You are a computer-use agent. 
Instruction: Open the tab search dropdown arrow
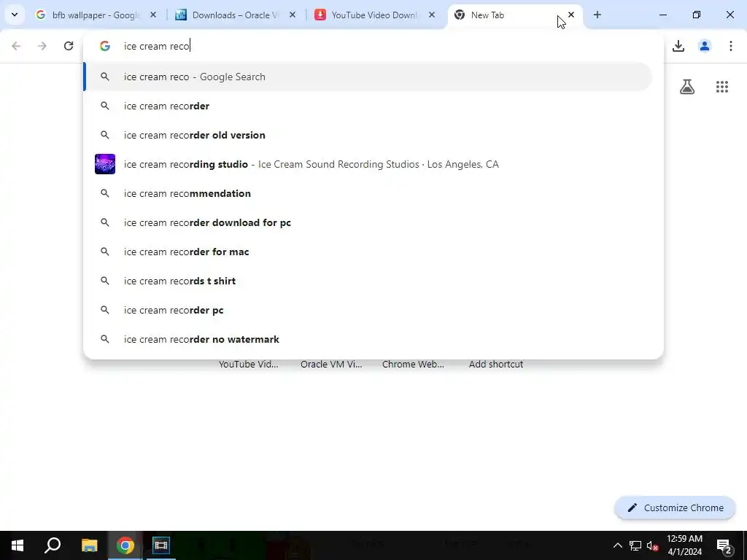[15, 15]
